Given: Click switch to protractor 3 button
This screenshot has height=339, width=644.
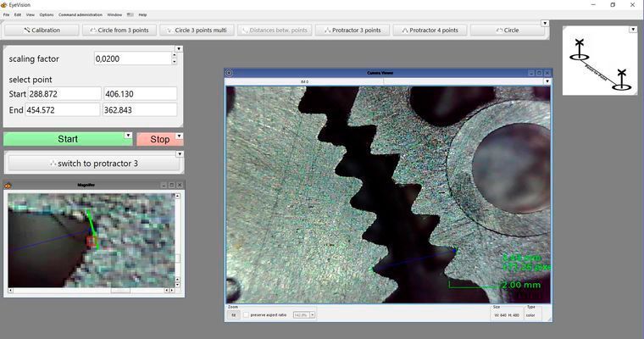Looking at the screenshot, I should [x=94, y=164].
